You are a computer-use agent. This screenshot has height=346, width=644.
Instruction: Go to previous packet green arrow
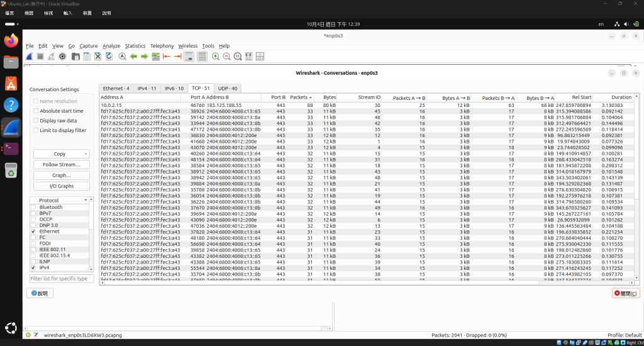pos(133,56)
